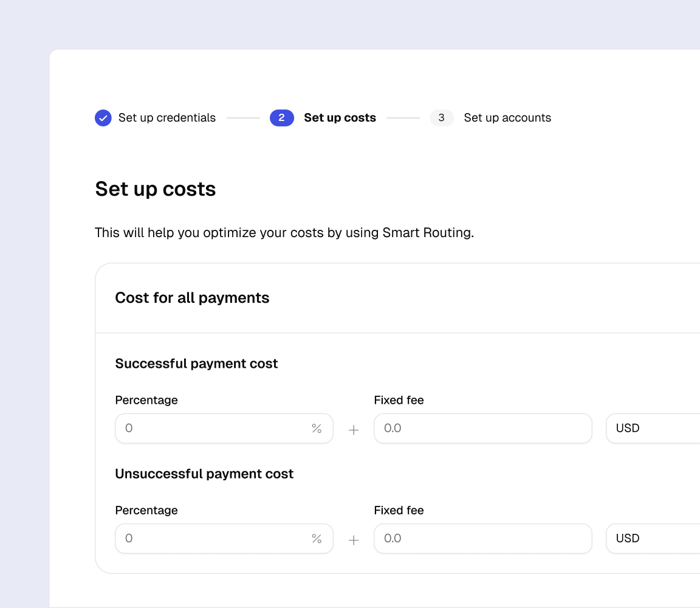Click the plus sign in unsuccessful payment cost row
The image size is (700, 608).
click(353, 539)
